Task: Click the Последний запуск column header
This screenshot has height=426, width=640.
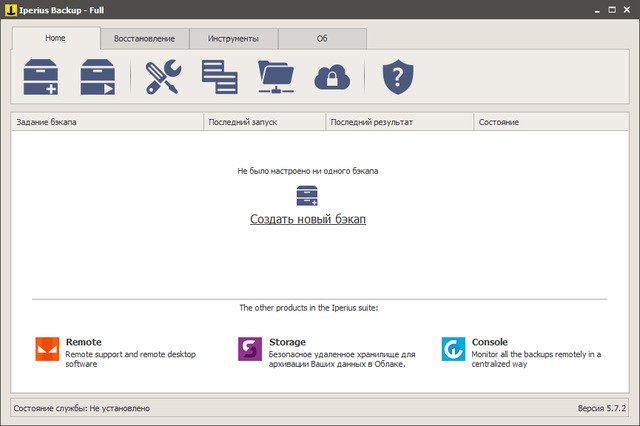Action: [263, 122]
